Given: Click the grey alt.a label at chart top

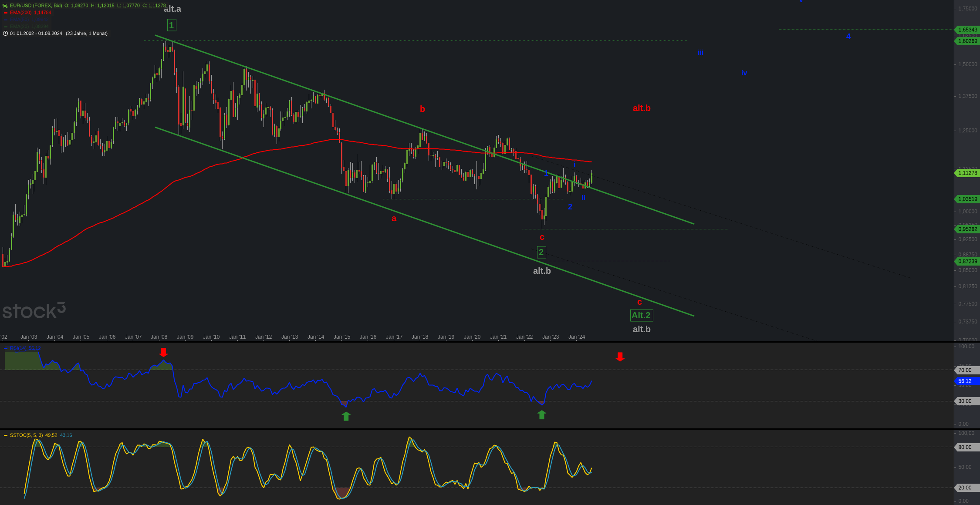Looking at the screenshot, I should pyautogui.click(x=172, y=9).
